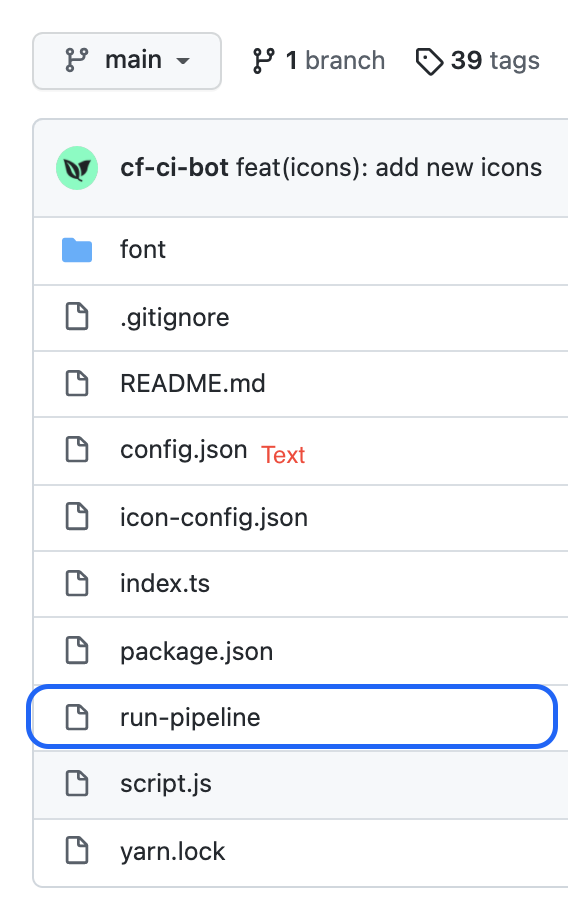This screenshot has width=568, height=910.
Task: Expand the caret arrow next to main
Action: point(183,61)
